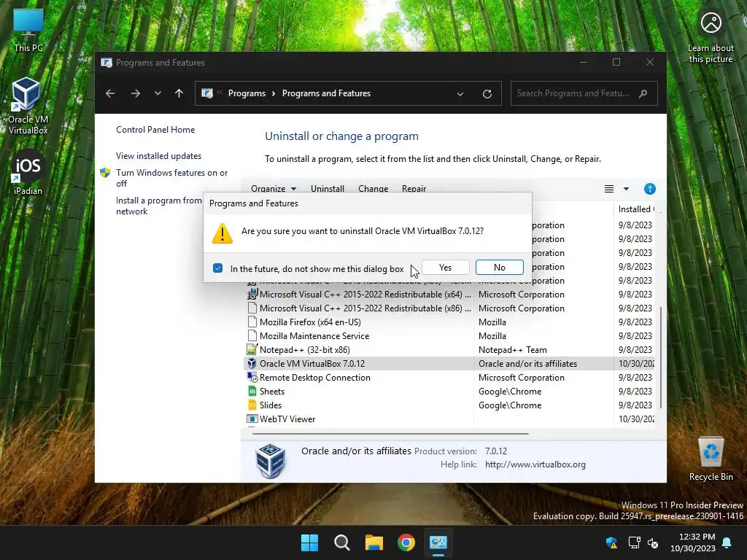Go forward with the navigation arrow

point(135,93)
